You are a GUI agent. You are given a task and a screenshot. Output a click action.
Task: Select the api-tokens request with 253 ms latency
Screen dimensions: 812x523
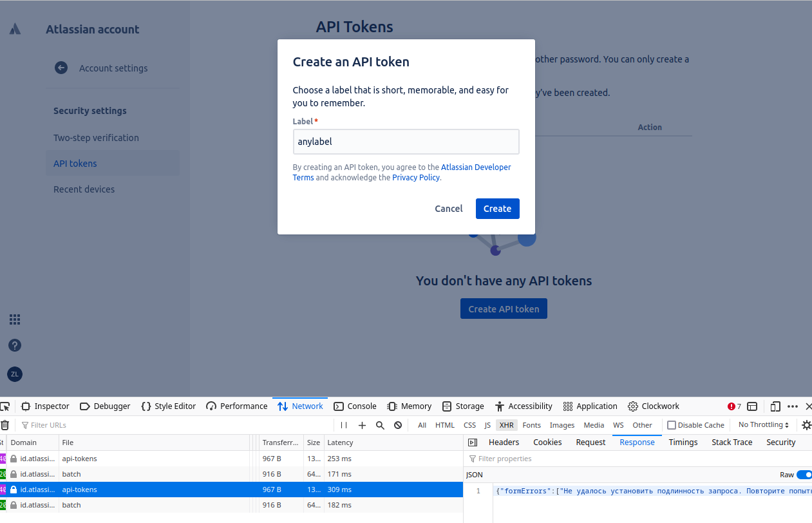point(232,459)
